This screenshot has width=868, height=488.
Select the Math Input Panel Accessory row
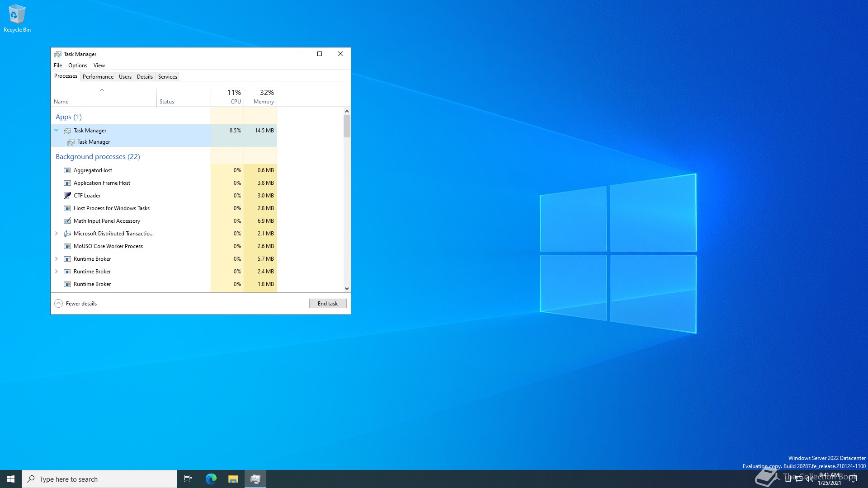pyautogui.click(x=164, y=221)
